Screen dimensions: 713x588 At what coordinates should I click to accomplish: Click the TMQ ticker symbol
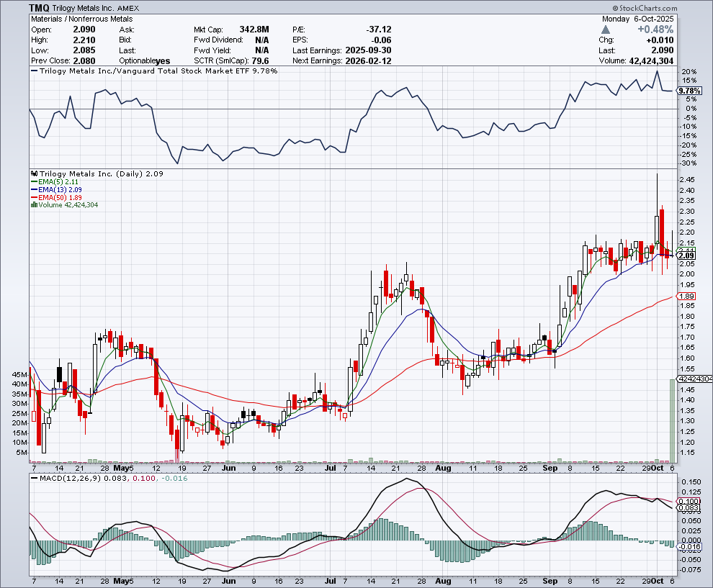tap(39, 8)
